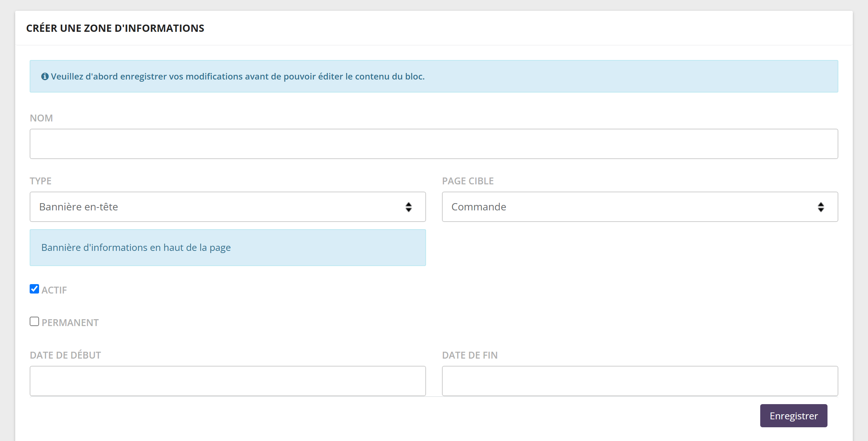868x441 pixels.
Task: Open the Page cible dropdown showing Commande
Action: [x=640, y=207]
